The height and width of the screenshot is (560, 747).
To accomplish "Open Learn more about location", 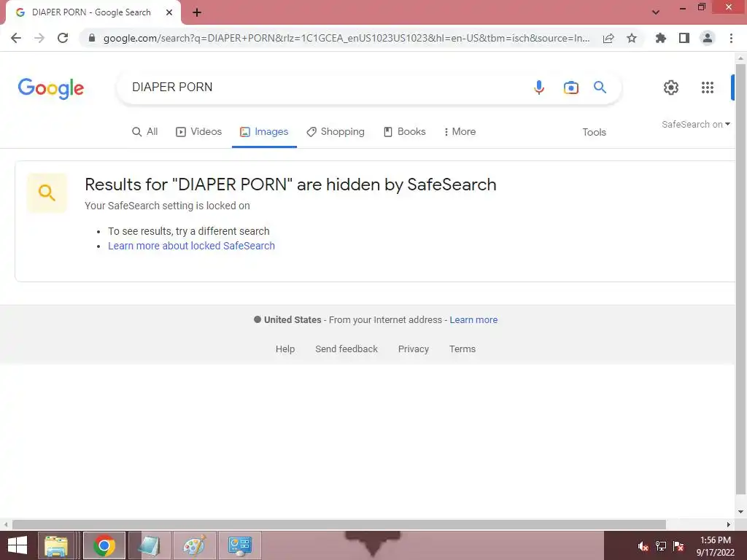I will pos(473,320).
